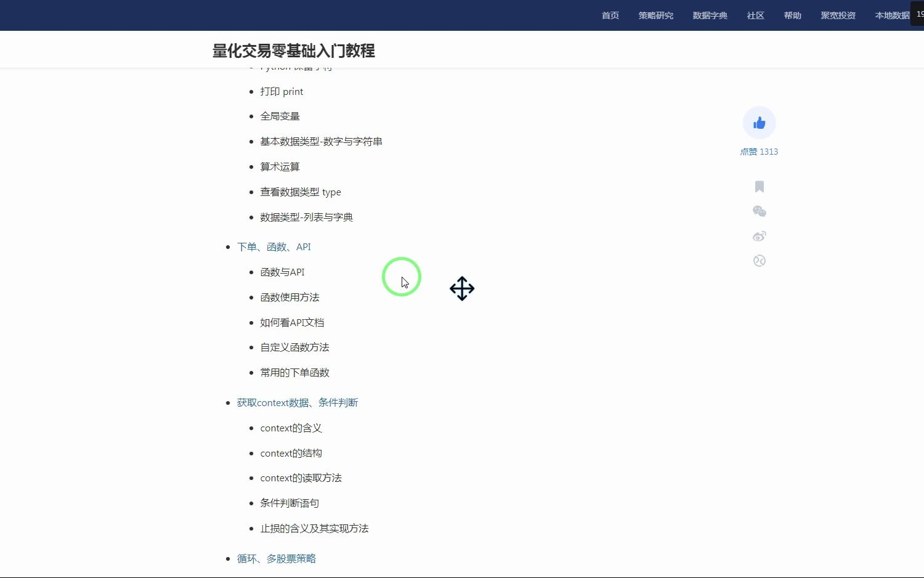This screenshot has width=924, height=578.
Task: Select 止损的含义及其实现方法 item
Action: coord(314,529)
